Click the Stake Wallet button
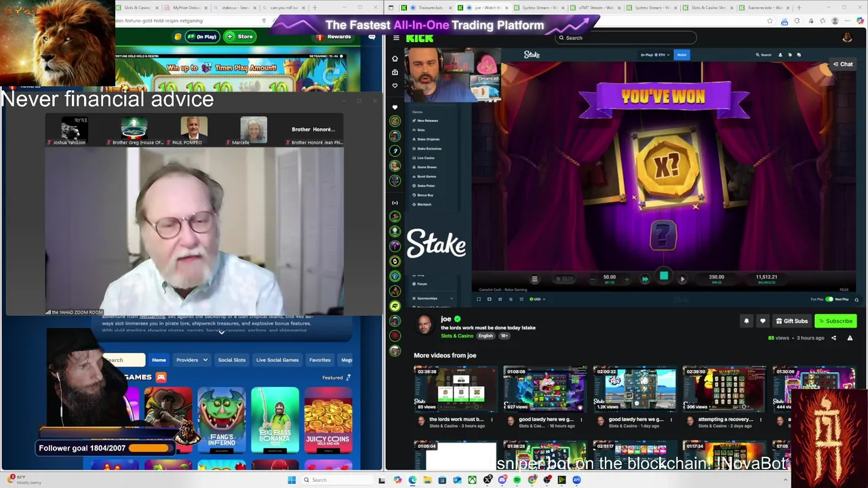Image resolution: width=868 pixels, height=488 pixels. point(682,55)
